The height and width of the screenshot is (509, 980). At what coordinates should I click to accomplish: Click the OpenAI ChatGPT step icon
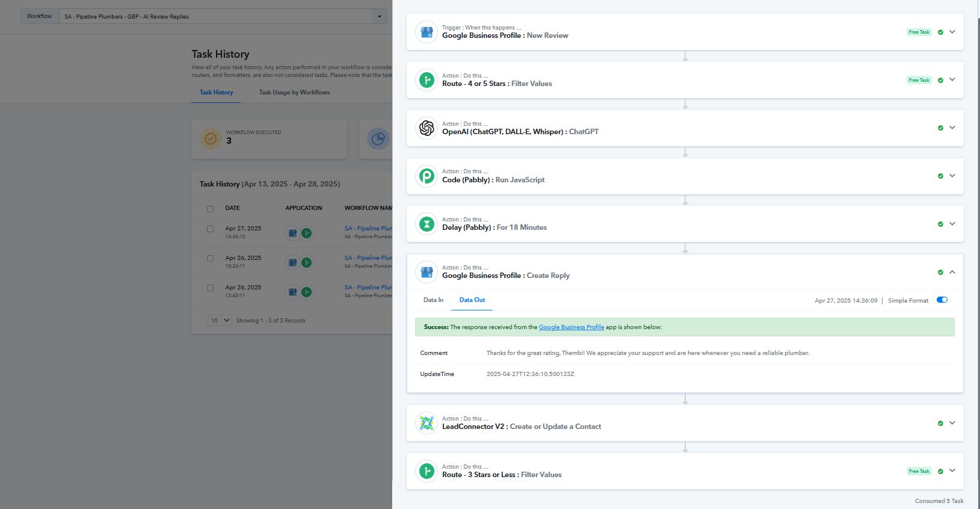(x=427, y=128)
